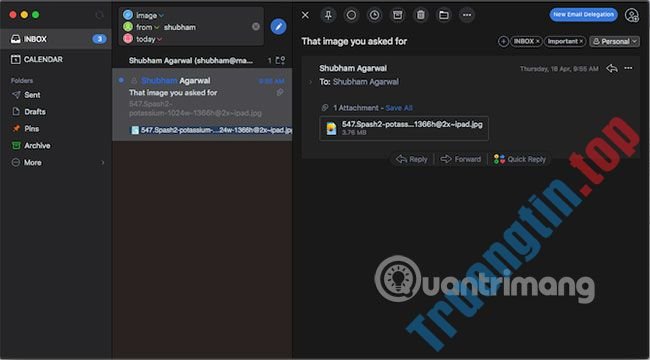The height and width of the screenshot is (360, 650).
Task: Expand recipient details chevron
Action: (x=310, y=82)
